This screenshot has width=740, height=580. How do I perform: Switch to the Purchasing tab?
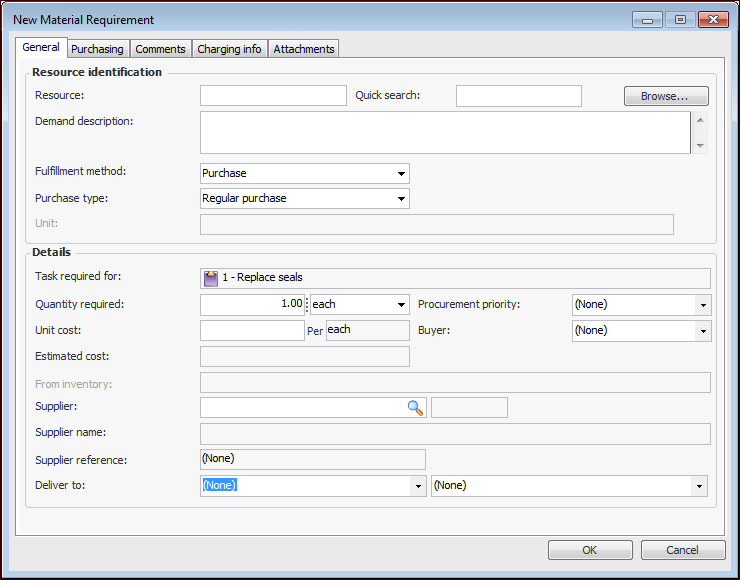coord(97,49)
